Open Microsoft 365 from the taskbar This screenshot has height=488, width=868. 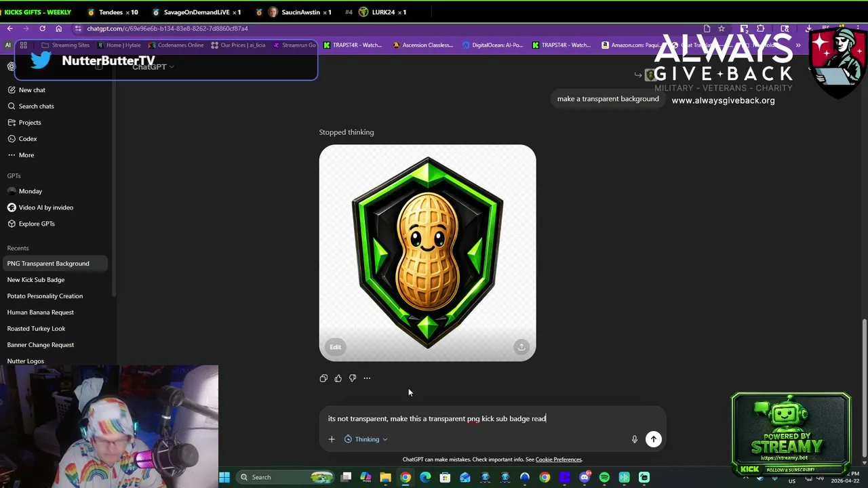pos(366,477)
